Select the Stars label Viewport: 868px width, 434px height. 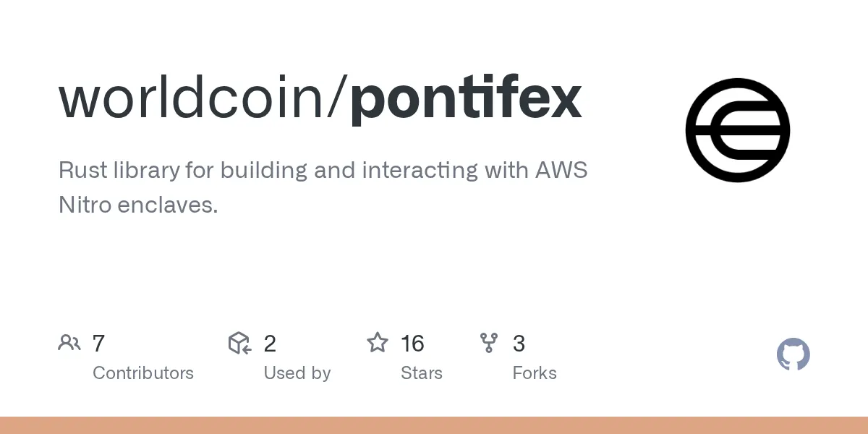tap(422, 373)
